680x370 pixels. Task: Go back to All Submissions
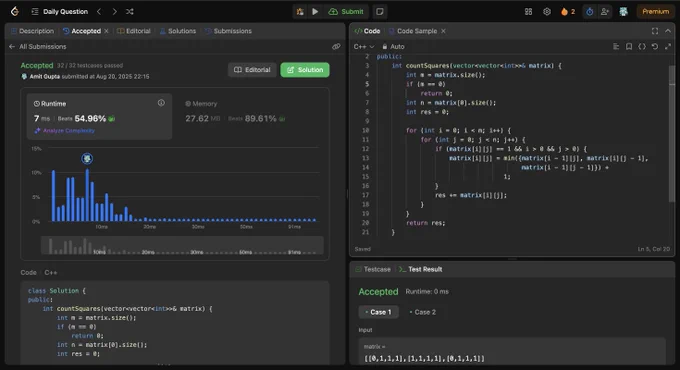[x=38, y=46]
